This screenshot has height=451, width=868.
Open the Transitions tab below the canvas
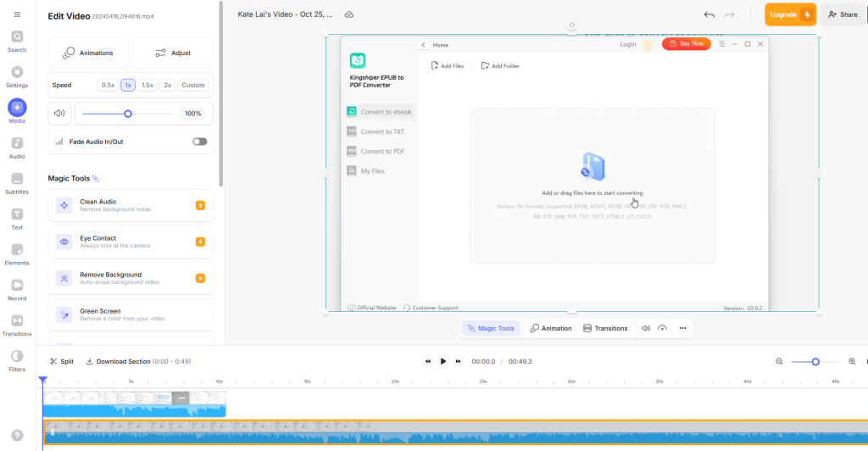605,328
